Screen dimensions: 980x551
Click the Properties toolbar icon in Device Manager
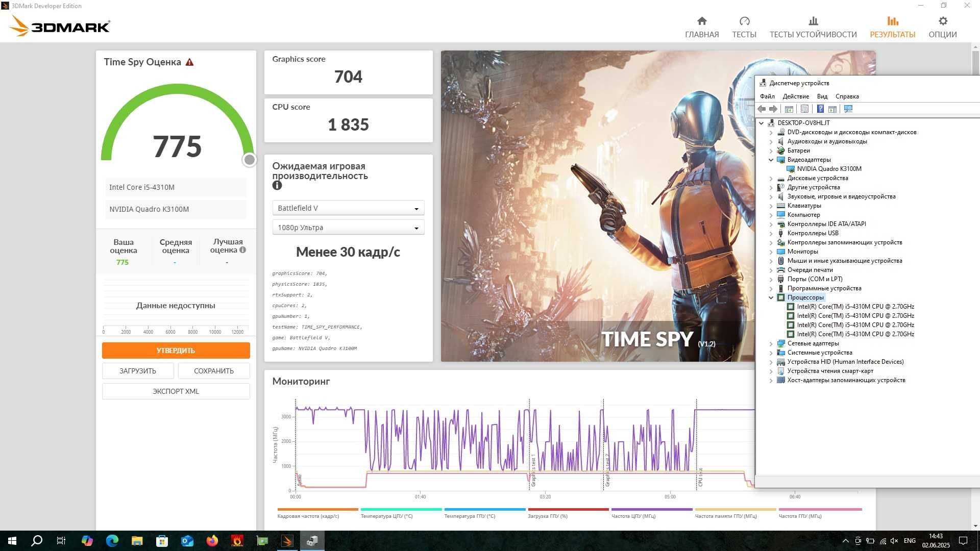804,109
